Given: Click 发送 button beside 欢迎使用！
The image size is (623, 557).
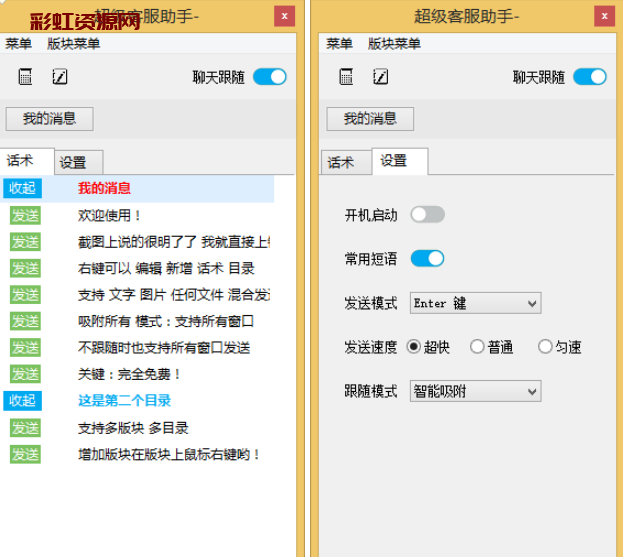Looking at the screenshot, I should coord(25,215).
